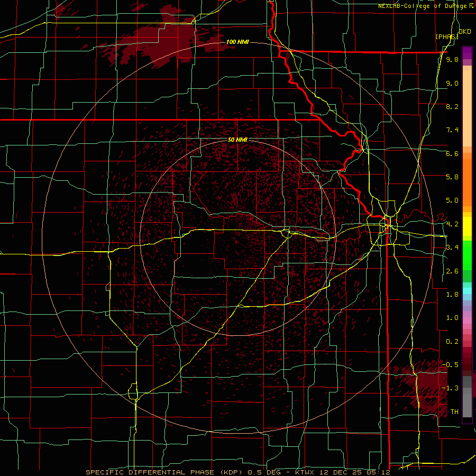Click the TH label on the color scale
This screenshot has width=476, height=476.
point(454,412)
